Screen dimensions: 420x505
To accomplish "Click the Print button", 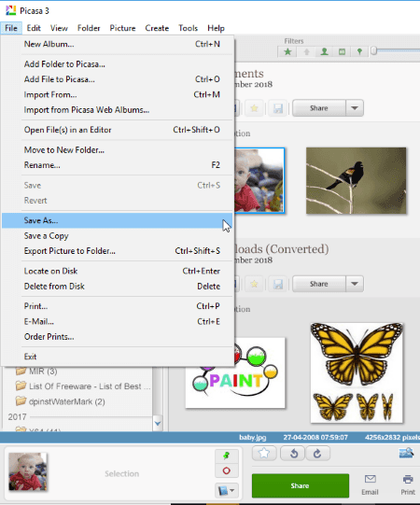I will 408,485.
